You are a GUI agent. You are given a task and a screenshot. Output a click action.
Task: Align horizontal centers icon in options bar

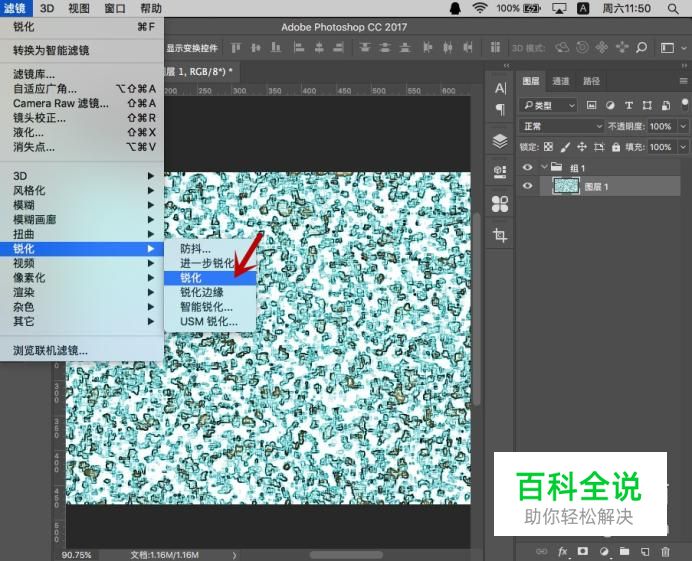coord(319,48)
